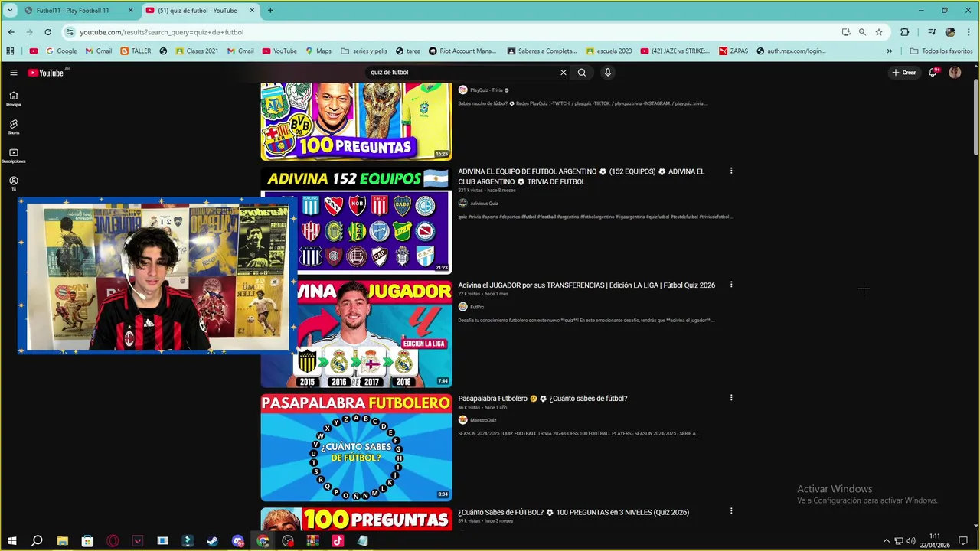Open options for Adivina el JUGADOR video
Image resolution: width=980 pixels, height=551 pixels.
click(731, 284)
